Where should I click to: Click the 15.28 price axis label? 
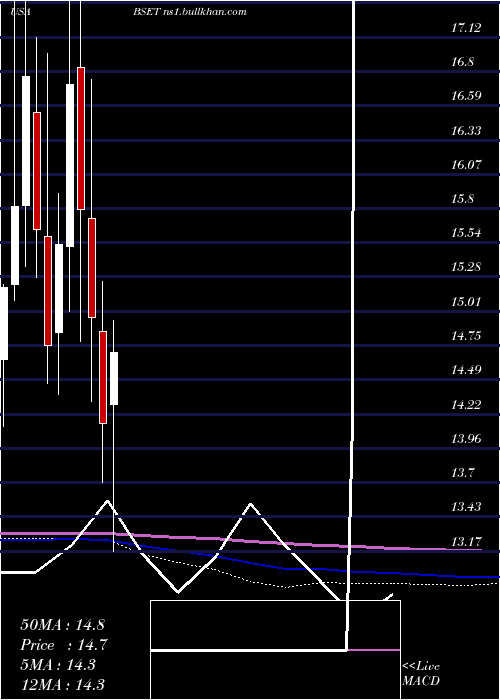[466, 267]
